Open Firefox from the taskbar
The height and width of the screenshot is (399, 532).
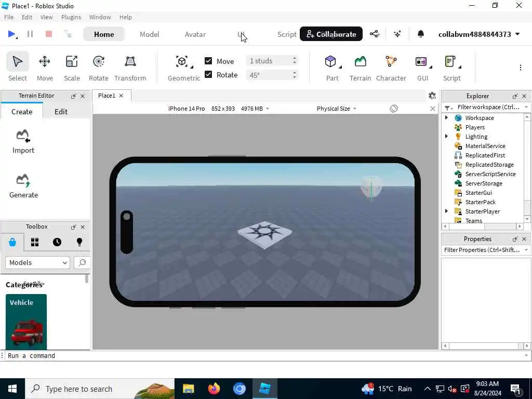[x=214, y=389]
